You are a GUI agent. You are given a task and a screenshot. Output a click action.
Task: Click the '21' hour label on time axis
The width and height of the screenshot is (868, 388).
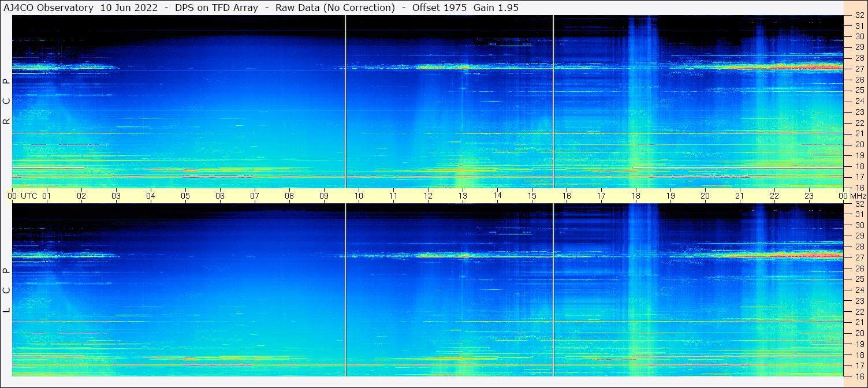[740, 196]
